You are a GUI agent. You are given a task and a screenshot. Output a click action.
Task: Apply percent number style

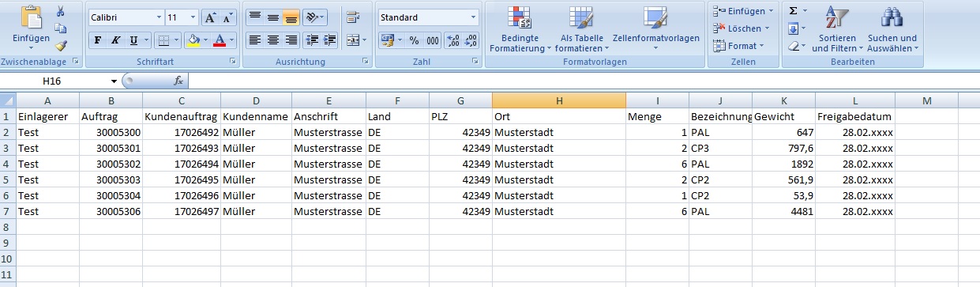pyautogui.click(x=415, y=40)
